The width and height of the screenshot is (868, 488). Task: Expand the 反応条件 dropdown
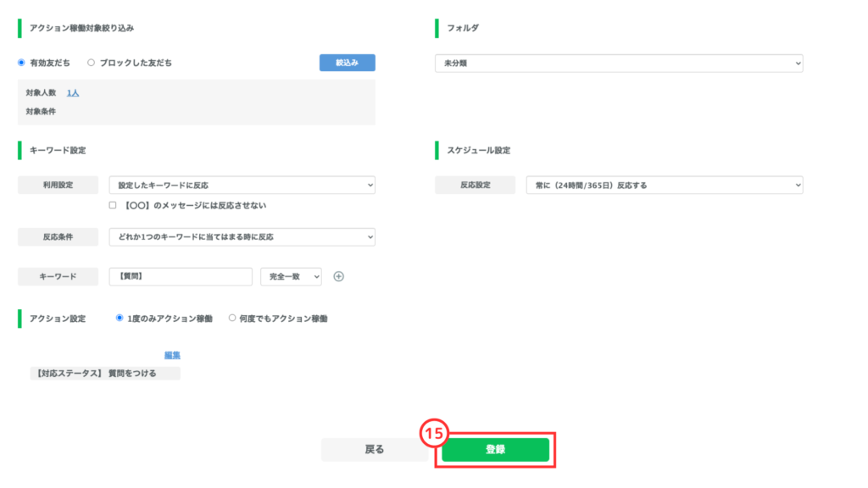242,237
